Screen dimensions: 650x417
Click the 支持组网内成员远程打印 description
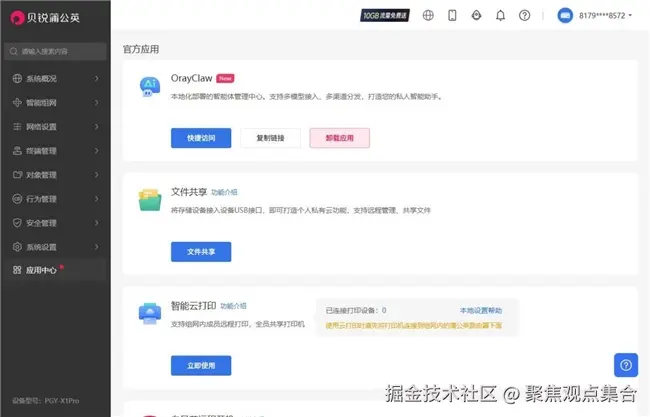pos(238,324)
